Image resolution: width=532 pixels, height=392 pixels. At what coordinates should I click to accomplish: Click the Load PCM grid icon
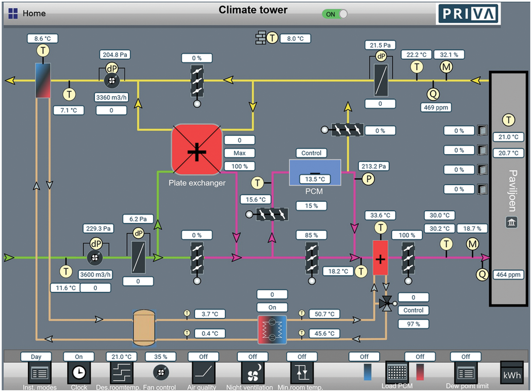click(x=397, y=372)
